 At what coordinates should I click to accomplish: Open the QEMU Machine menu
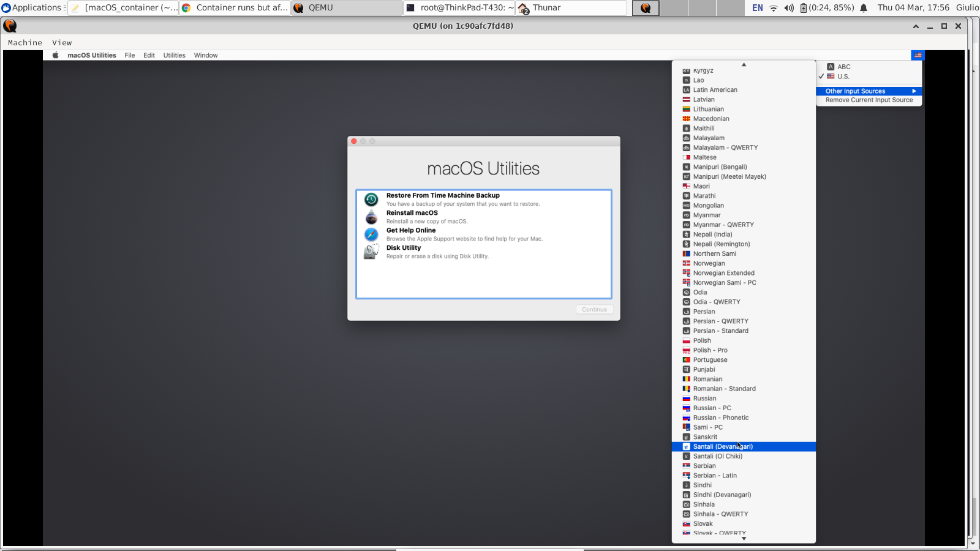pyautogui.click(x=25, y=43)
